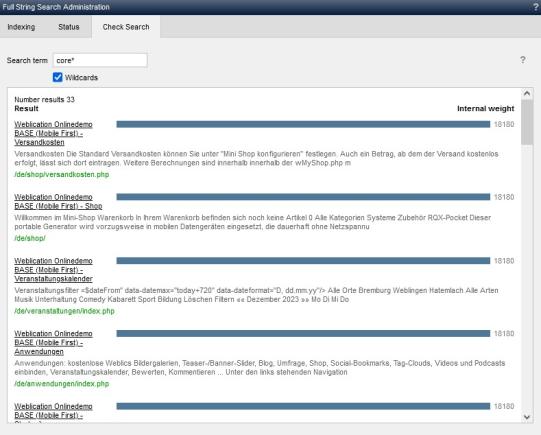
Task: Click the Veranstaltungskalender weight bar
Action: coord(303,261)
